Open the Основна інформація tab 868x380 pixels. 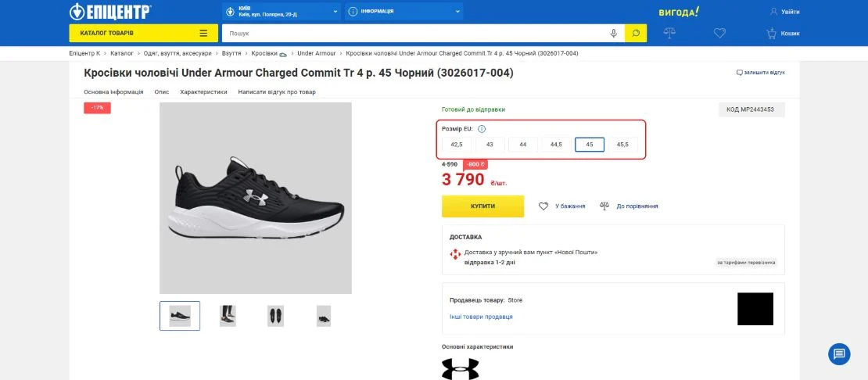coord(113,91)
